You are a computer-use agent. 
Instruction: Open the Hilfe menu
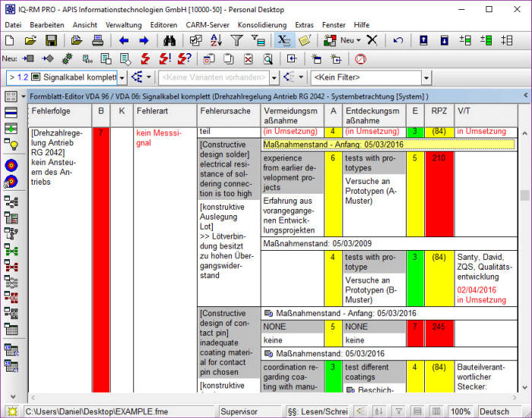tap(361, 25)
